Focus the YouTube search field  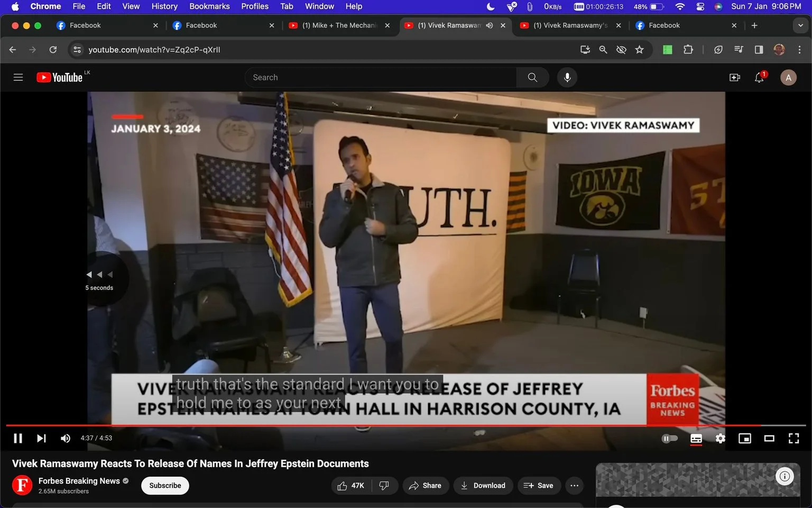coord(381,77)
